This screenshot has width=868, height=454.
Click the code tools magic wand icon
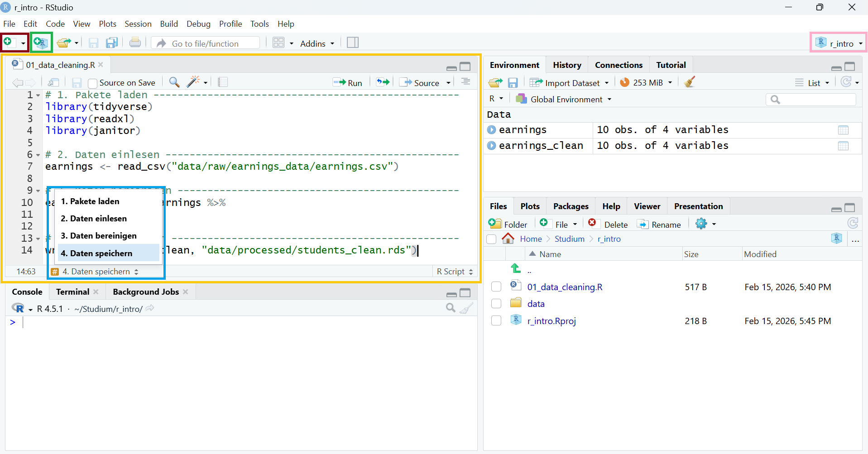pos(193,81)
